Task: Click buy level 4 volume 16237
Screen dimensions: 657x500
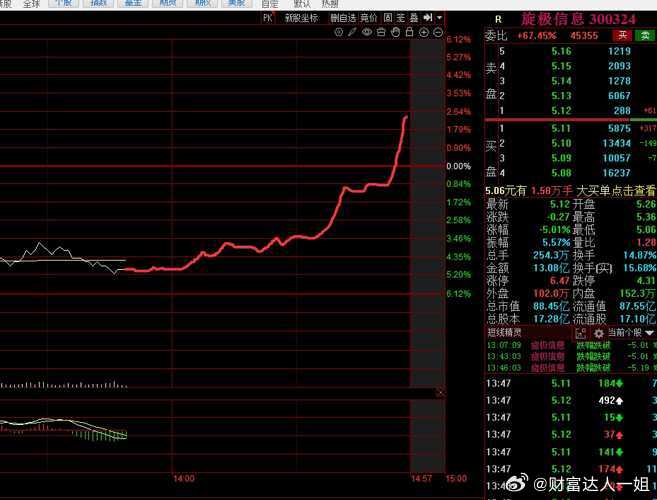Action: point(616,173)
